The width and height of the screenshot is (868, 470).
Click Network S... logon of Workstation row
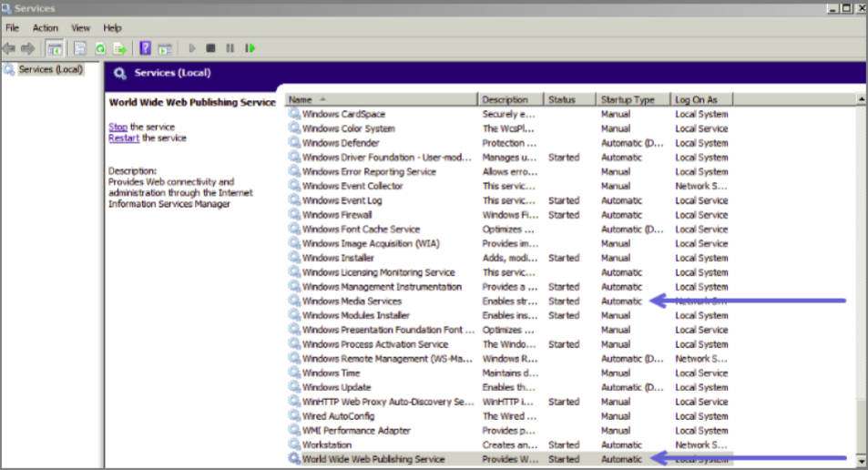pyautogui.click(x=700, y=445)
